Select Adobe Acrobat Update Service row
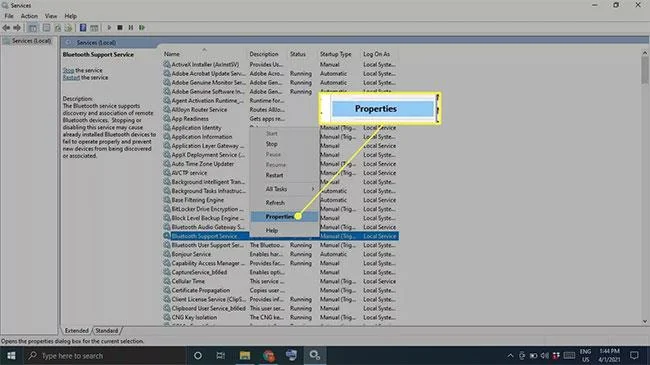Viewport: 650px width, 365px height. pos(281,74)
